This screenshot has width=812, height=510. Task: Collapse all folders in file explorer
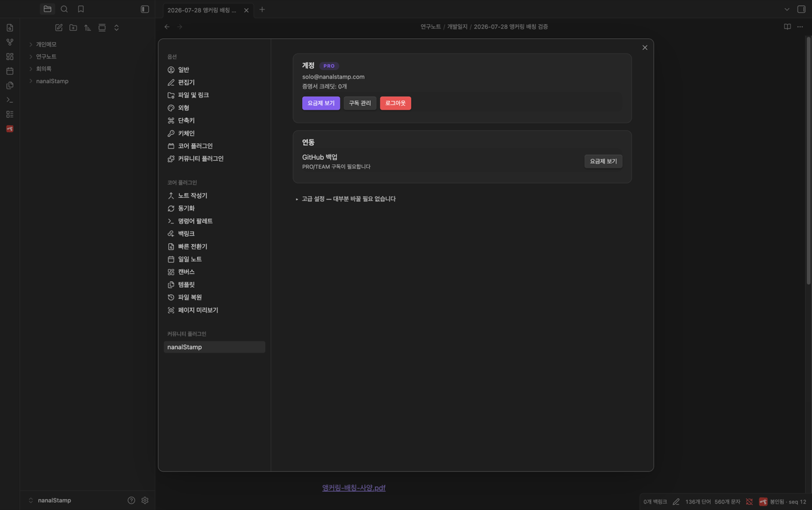pos(117,28)
